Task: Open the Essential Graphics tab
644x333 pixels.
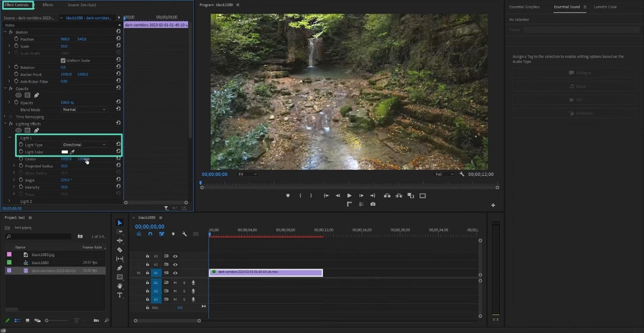Action: click(x=525, y=7)
